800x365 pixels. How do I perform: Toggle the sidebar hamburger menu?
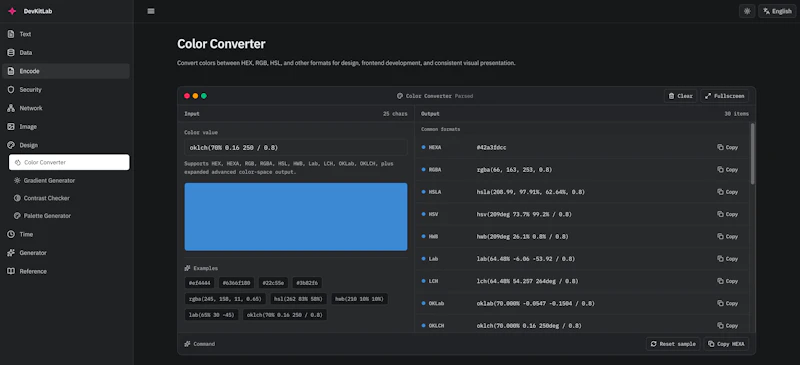tap(151, 11)
